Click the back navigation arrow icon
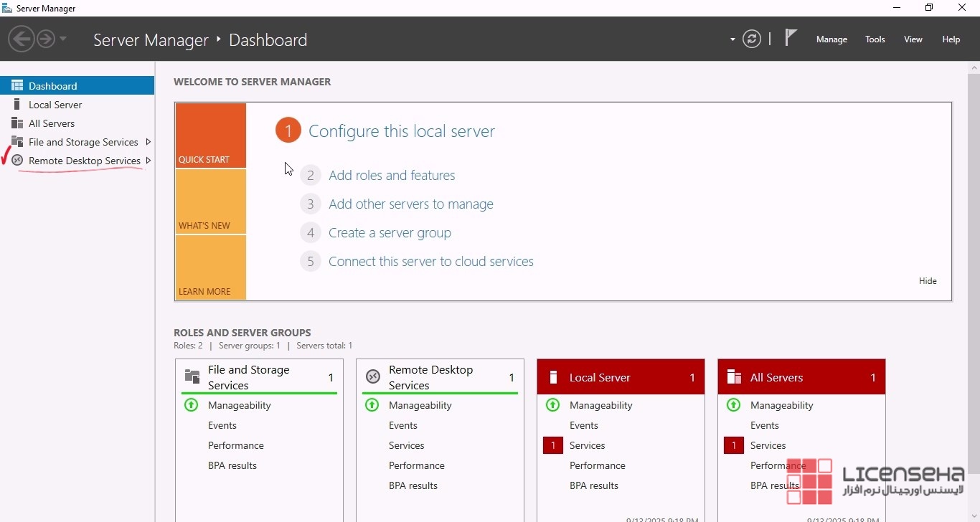This screenshot has width=980, height=522. (x=22, y=39)
